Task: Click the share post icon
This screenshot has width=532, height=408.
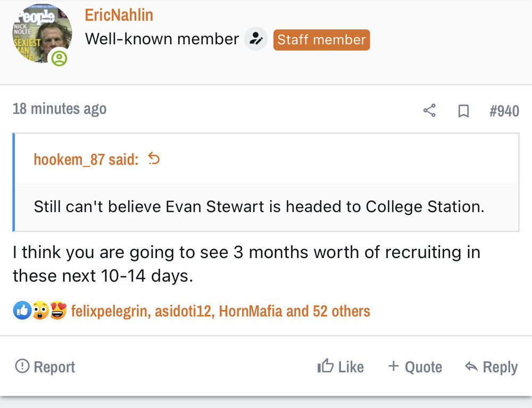Action: click(x=429, y=111)
